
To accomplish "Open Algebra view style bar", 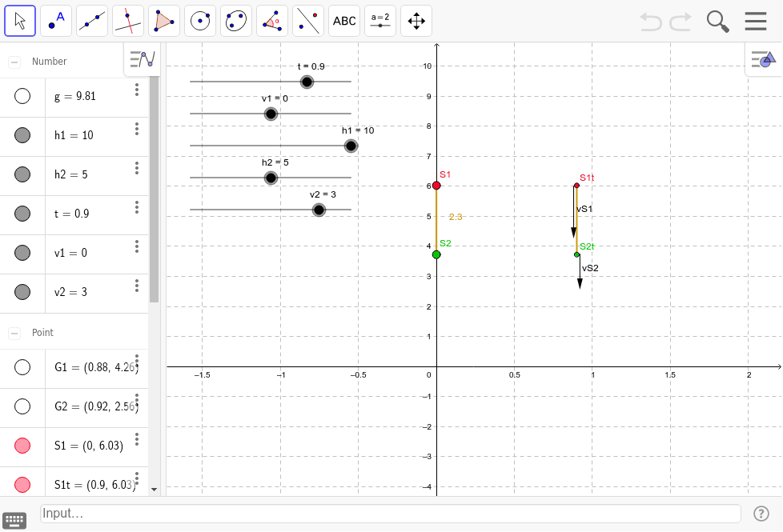I will tap(143, 59).
